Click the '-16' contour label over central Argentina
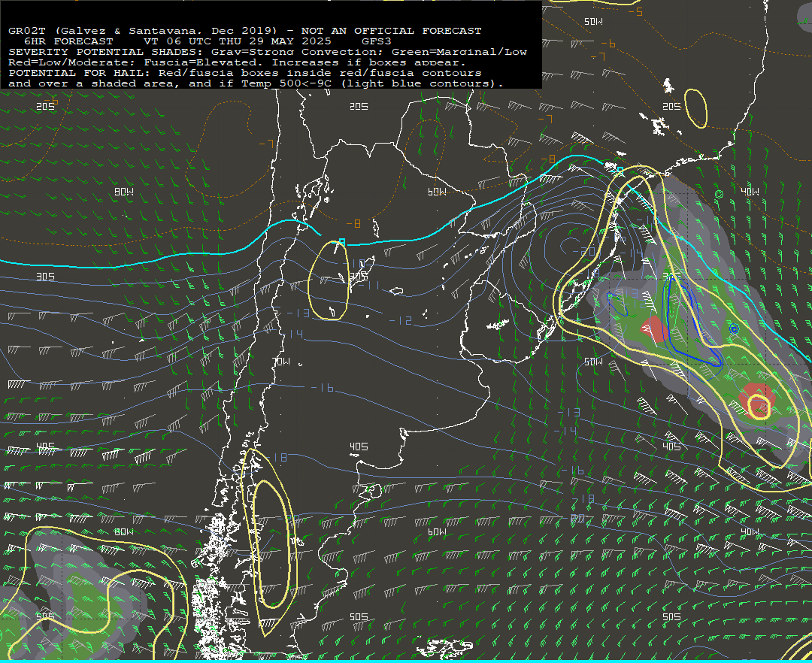 (x=323, y=387)
